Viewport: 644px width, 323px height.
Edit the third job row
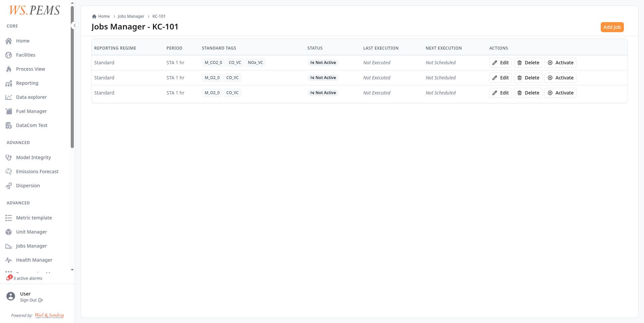pyautogui.click(x=500, y=93)
